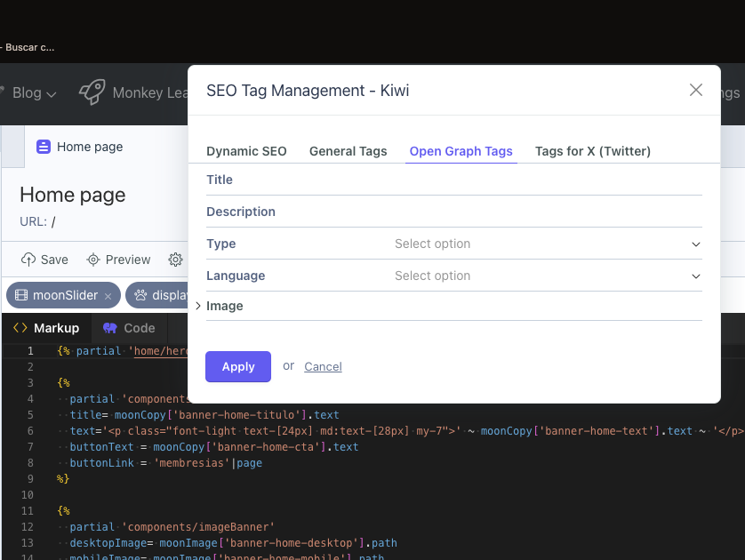745x560 pixels.
Task: Click the film icon on moonSlider chip
Action: coord(21,295)
